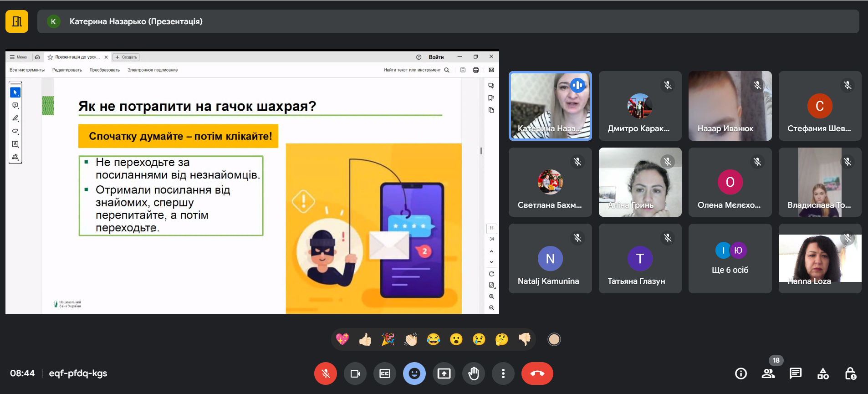Expand the 'Ще 6 осіб' tile
The width and height of the screenshot is (868, 394).
730,259
